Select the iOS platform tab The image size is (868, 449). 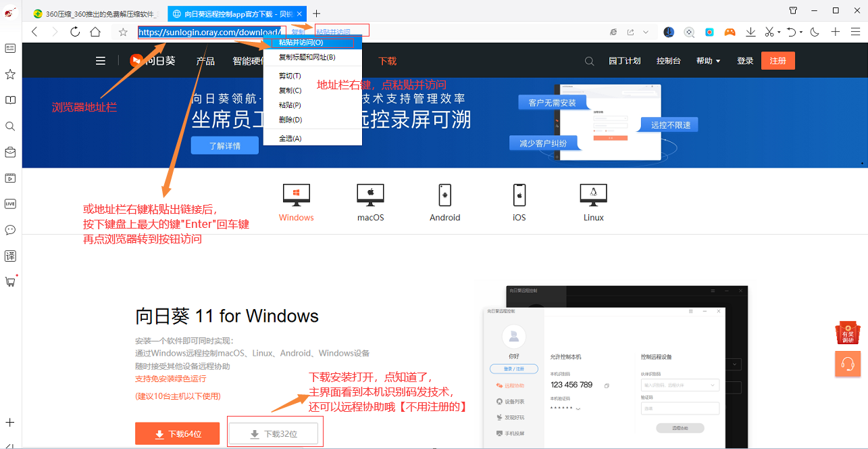point(519,202)
